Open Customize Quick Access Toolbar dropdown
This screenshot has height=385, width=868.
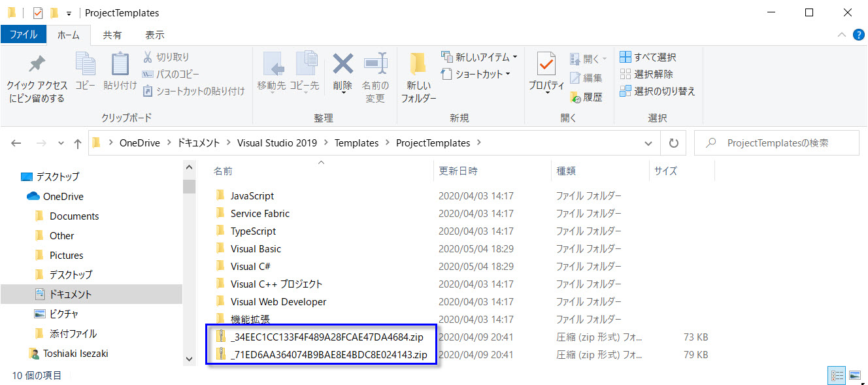69,13
